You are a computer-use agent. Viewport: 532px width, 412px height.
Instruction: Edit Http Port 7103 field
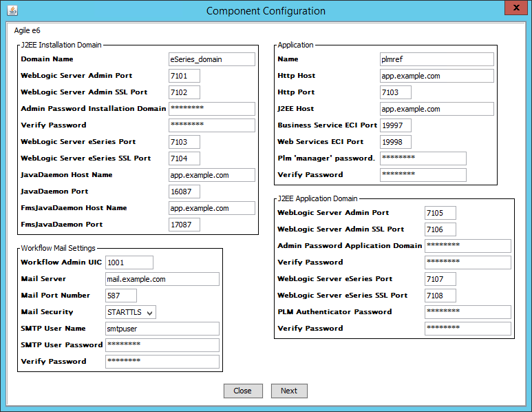pos(396,92)
